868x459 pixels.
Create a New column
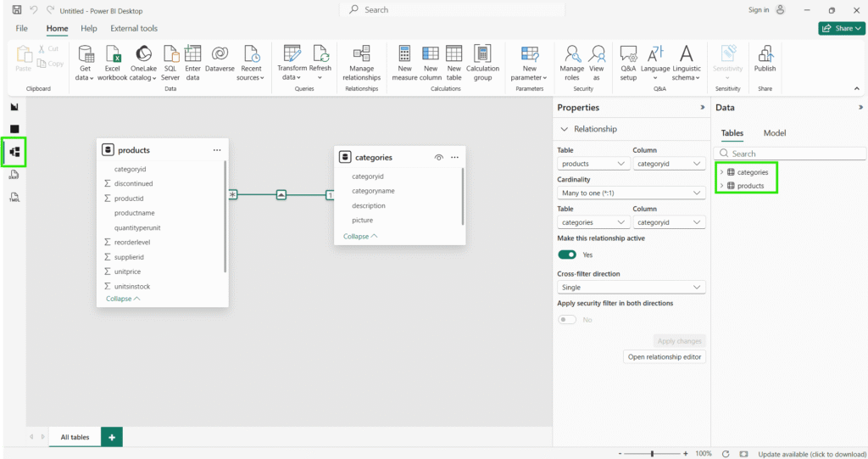pos(430,63)
